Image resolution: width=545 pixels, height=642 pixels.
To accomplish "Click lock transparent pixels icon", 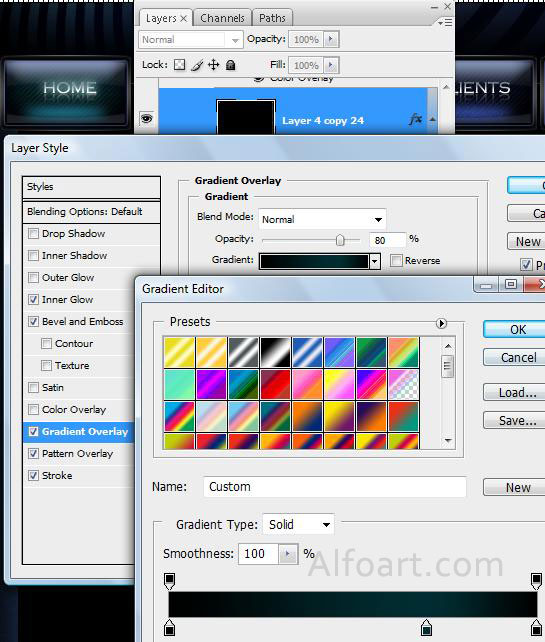I will tap(179, 65).
